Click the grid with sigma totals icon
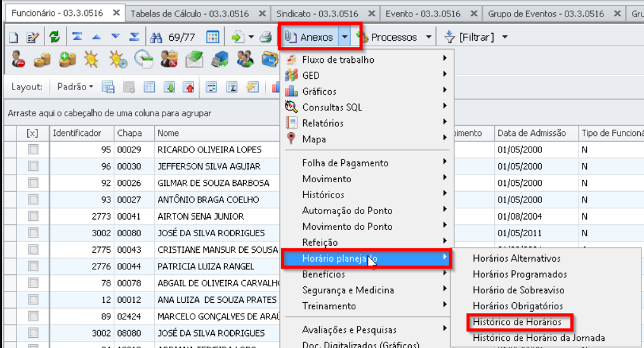This screenshot has height=348, width=644. click(232, 87)
